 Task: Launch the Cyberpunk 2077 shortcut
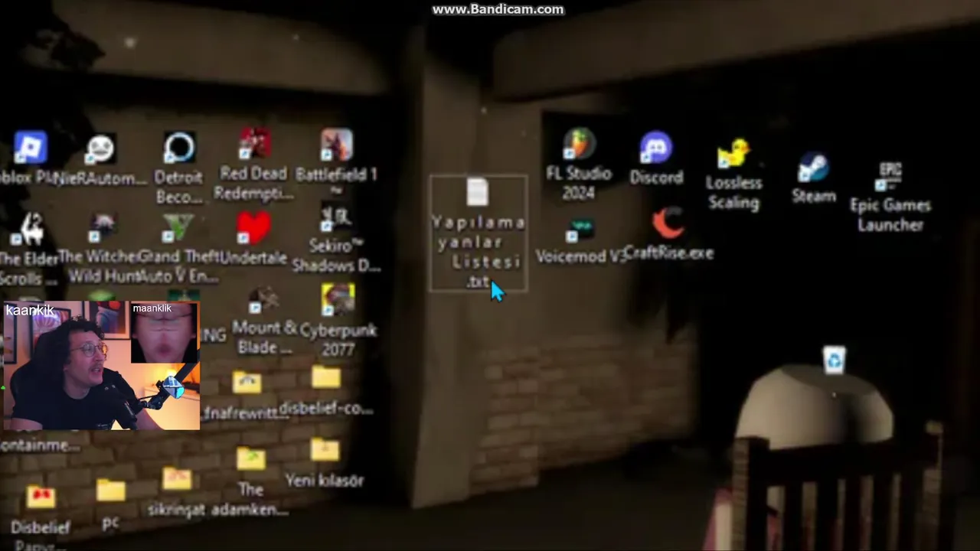pyautogui.click(x=338, y=300)
